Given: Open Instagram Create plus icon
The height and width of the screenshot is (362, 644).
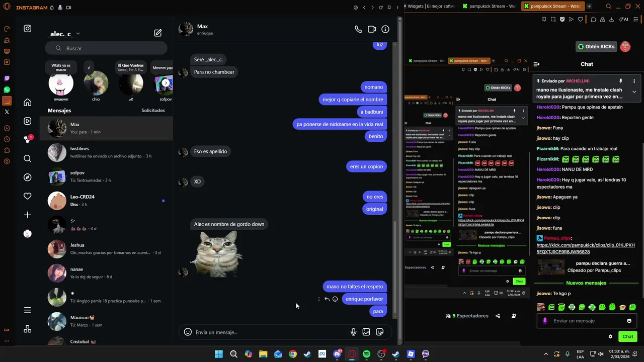Looking at the screenshot, I should (28, 215).
